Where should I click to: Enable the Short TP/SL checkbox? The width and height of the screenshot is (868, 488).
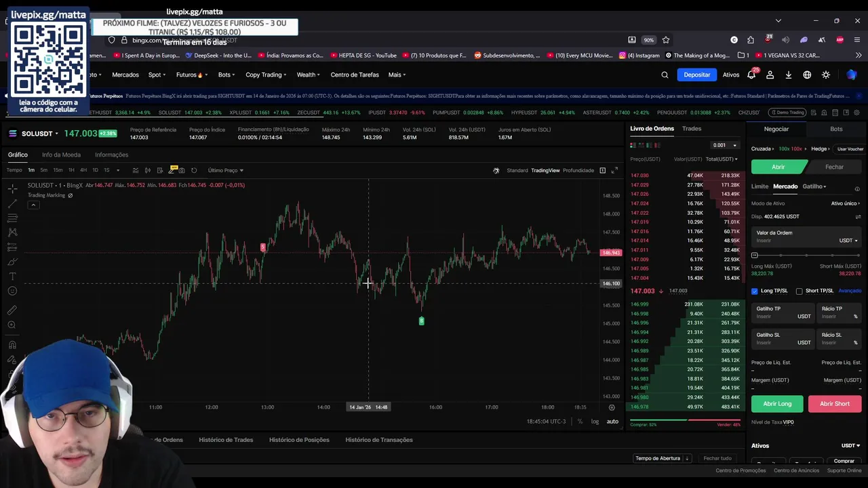click(800, 291)
